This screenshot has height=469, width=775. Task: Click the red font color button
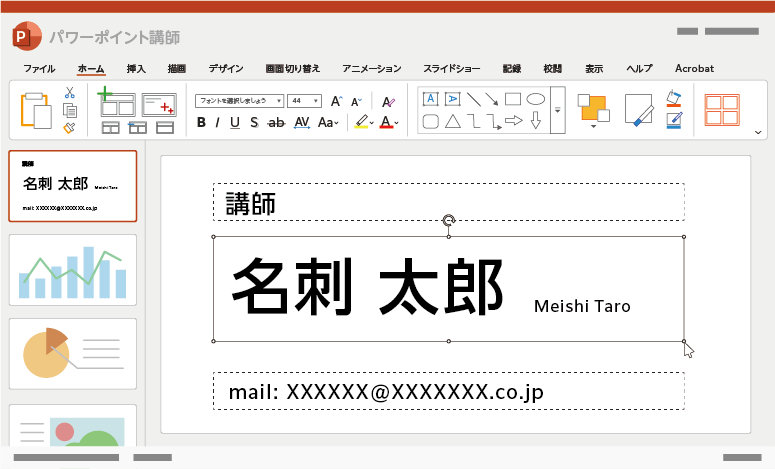(x=386, y=123)
